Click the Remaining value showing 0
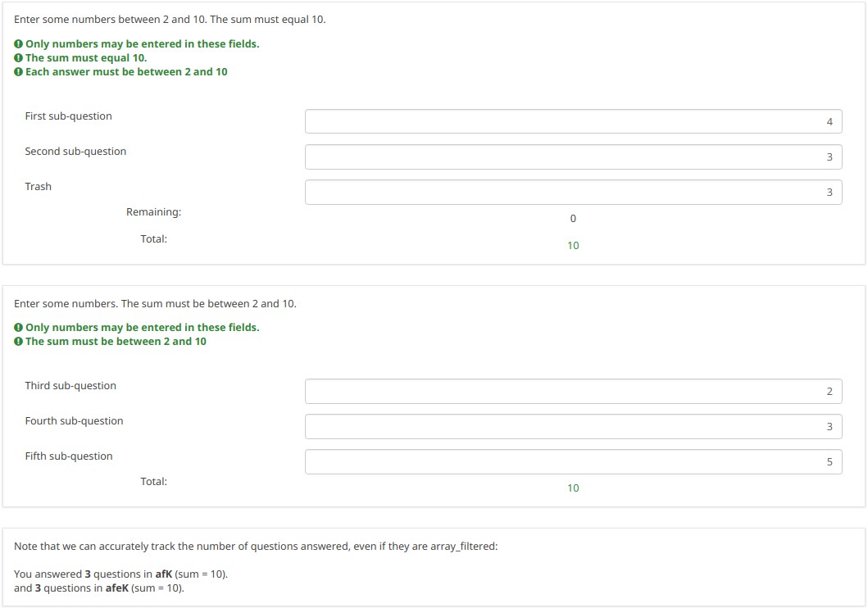Image resolution: width=868 pixels, height=608 pixels. click(573, 219)
